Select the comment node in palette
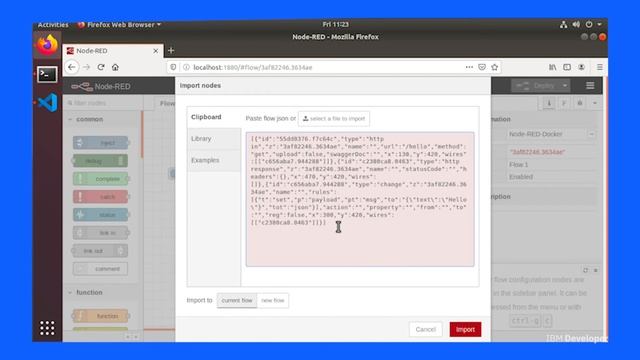Image resolution: width=640 pixels, height=360 pixels. (x=100, y=269)
